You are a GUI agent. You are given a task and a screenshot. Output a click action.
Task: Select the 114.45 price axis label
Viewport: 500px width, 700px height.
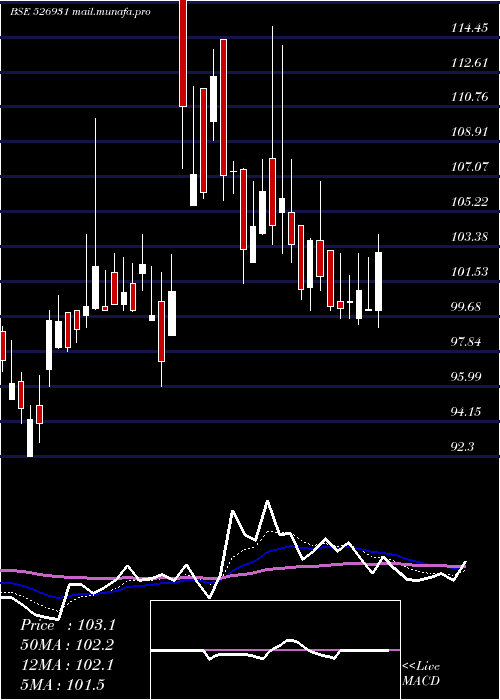tap(469, 28)
